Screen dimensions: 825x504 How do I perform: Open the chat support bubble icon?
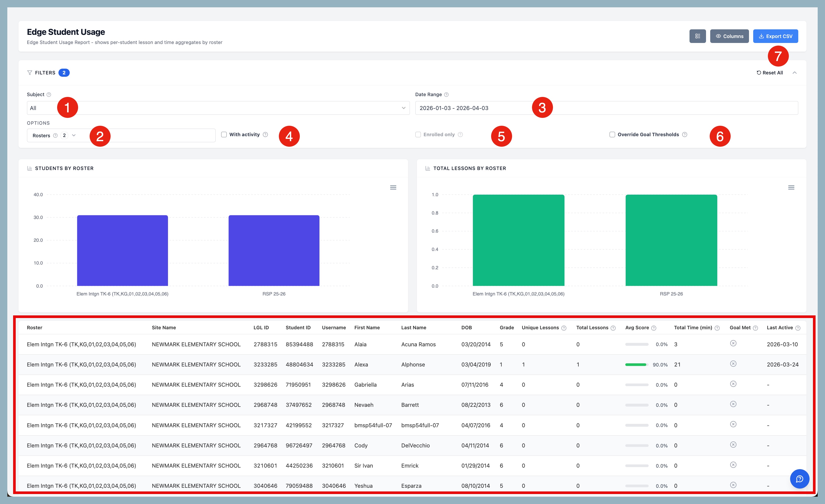coord(799,479)
